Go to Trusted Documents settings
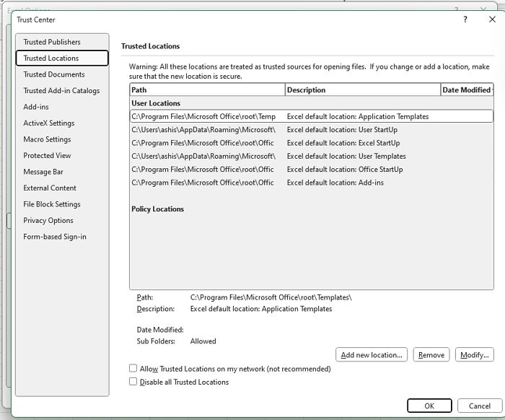 click(x=62, y=74)
